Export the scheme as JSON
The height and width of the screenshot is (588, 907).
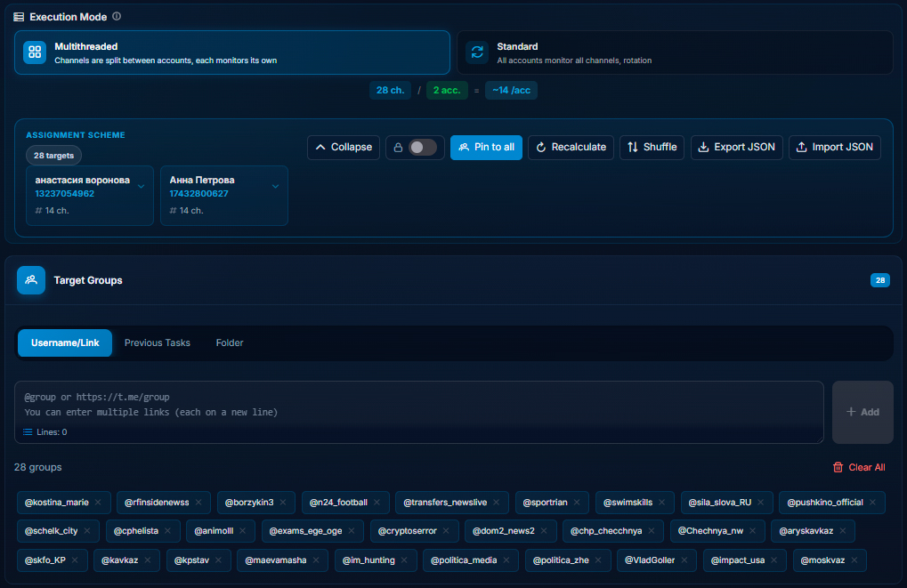tap(736, 148)
